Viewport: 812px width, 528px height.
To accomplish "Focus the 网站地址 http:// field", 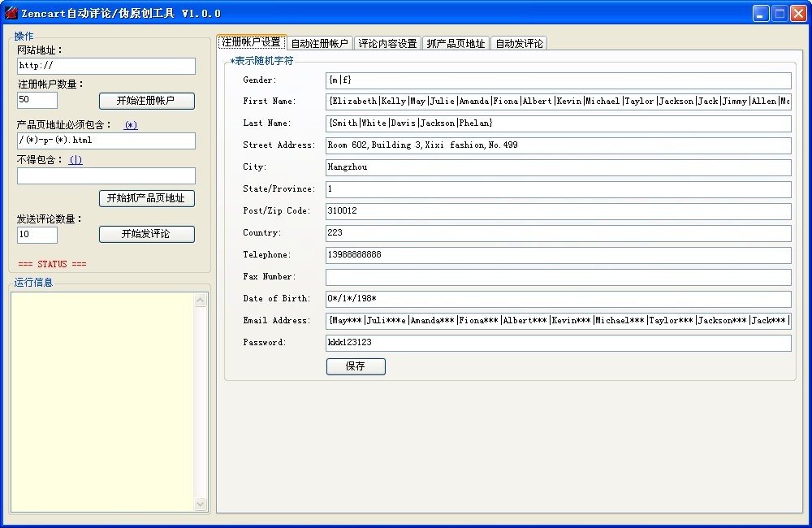I will 106,66.
